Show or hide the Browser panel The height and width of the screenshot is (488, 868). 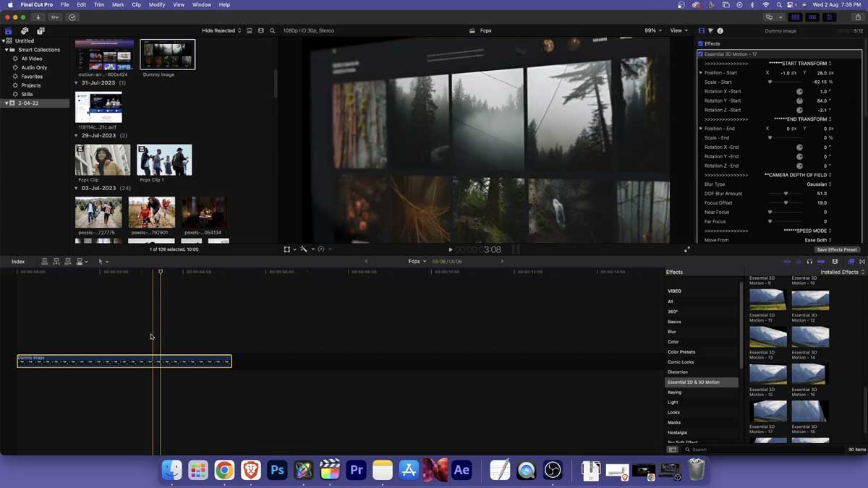[796, 17]
